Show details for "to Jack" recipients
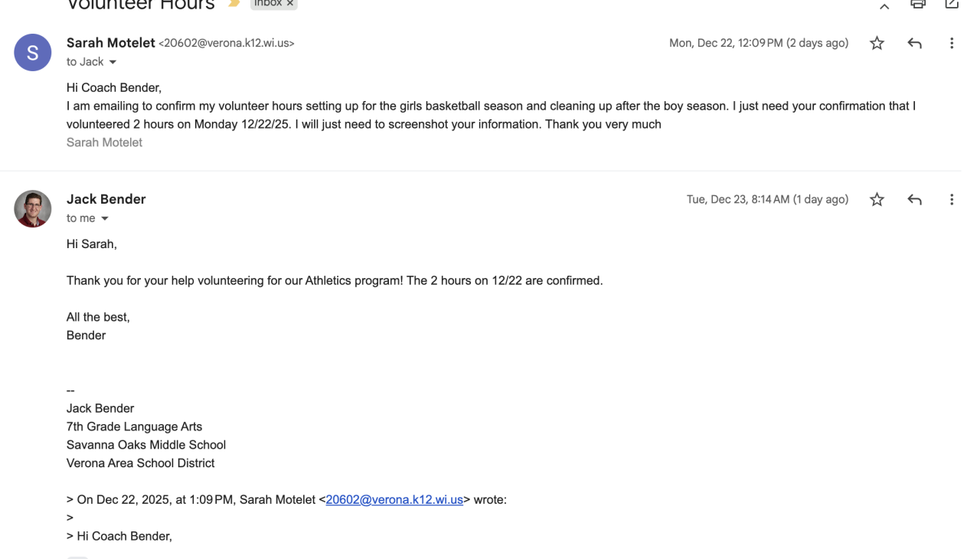Viewport: 980px width, 559px height. click(x=113, y=62)
